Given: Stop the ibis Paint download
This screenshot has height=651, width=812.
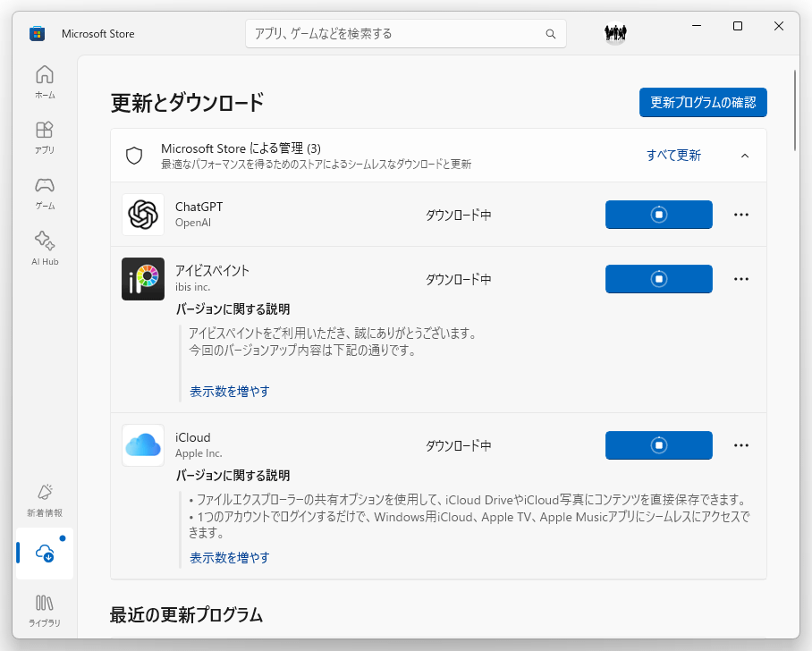Looking at the screenshot, I should click(658, 279).
